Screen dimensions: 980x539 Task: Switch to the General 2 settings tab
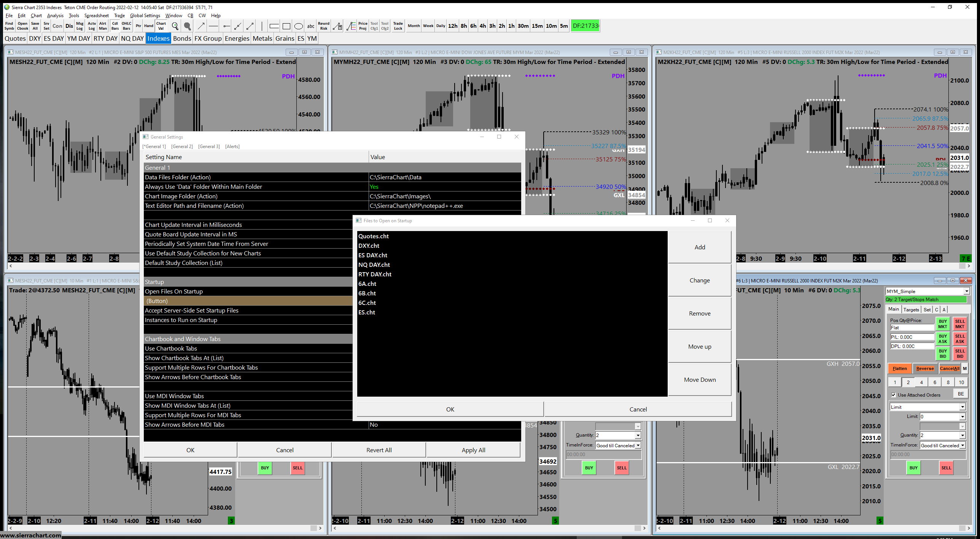click(182, 147)
